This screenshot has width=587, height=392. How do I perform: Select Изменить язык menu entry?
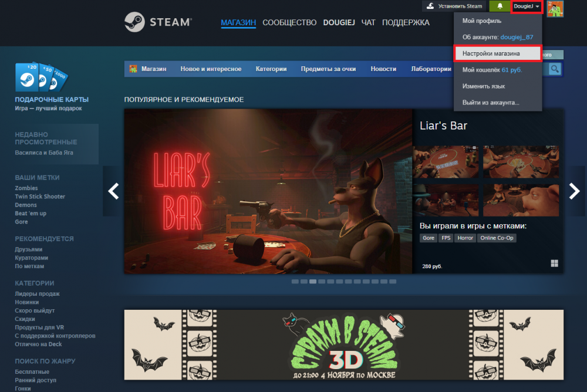point(498,86)
